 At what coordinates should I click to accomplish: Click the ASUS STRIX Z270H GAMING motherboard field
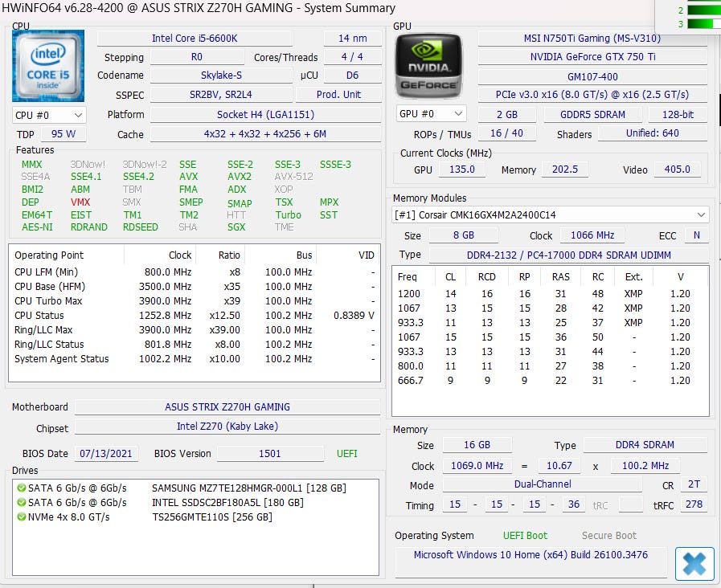[x=227, y=407]
